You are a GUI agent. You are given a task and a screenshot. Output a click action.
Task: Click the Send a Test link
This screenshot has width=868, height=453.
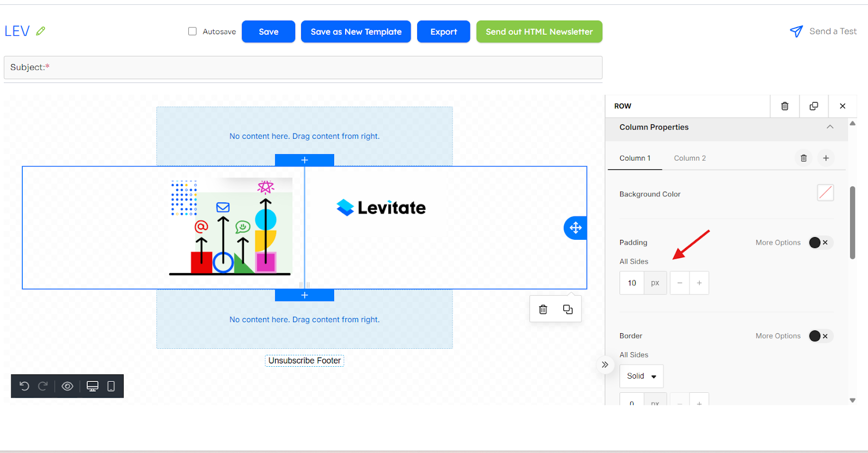click(x=833, y=31)
